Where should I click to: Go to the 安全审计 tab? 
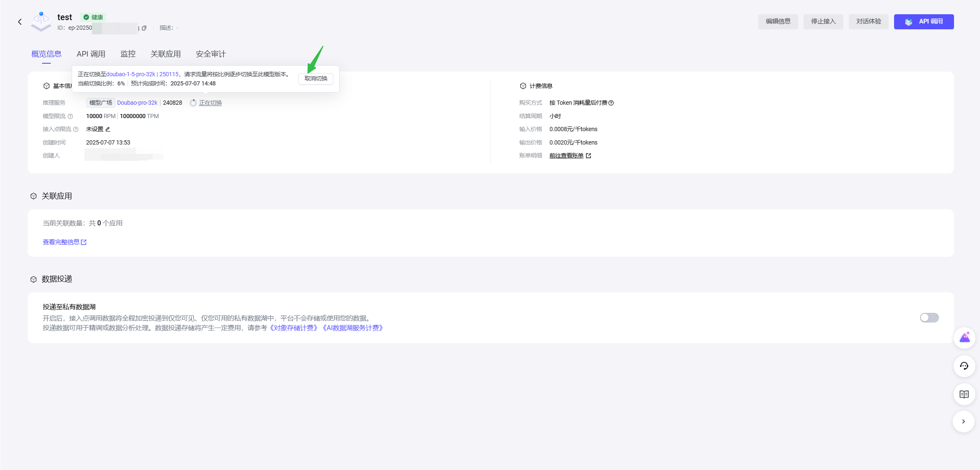(x=210, y=54)
